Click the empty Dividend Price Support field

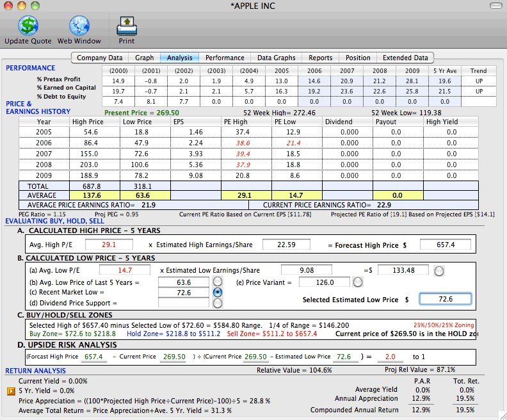click(184, 303)
